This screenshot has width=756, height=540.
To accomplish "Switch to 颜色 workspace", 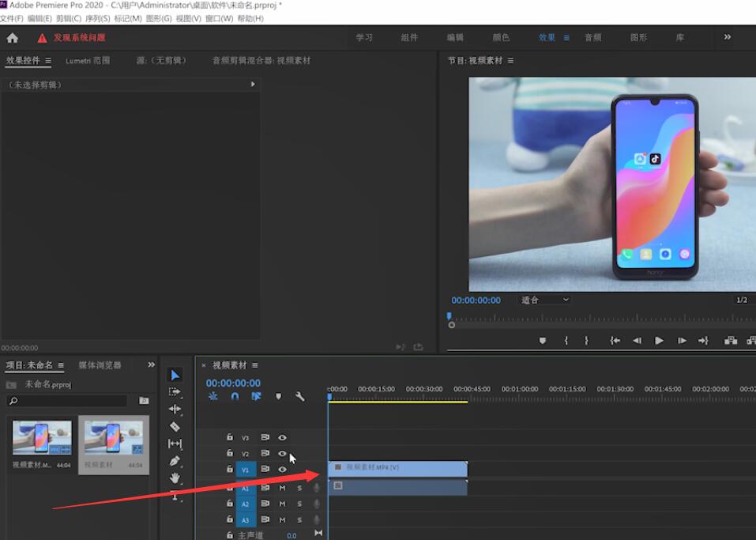I will 501,37.
